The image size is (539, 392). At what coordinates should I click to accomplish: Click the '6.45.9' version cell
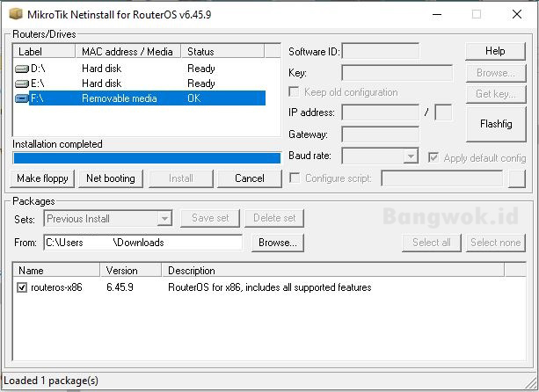pos(120,287)
